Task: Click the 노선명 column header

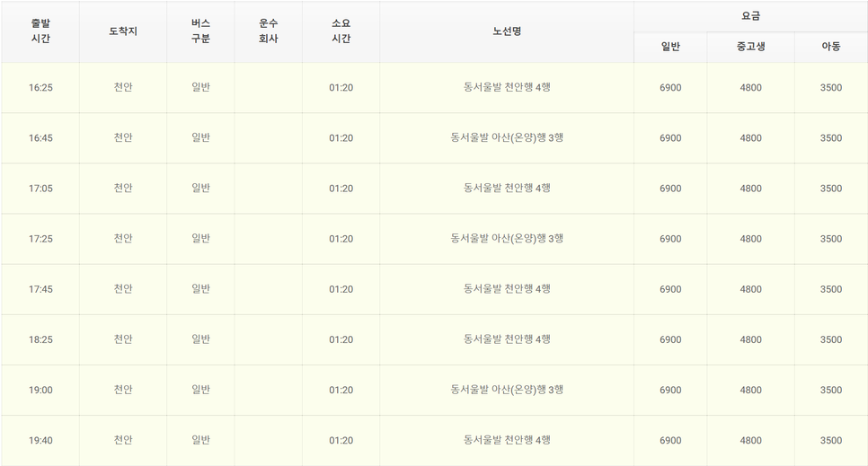Action: (507, 31)
